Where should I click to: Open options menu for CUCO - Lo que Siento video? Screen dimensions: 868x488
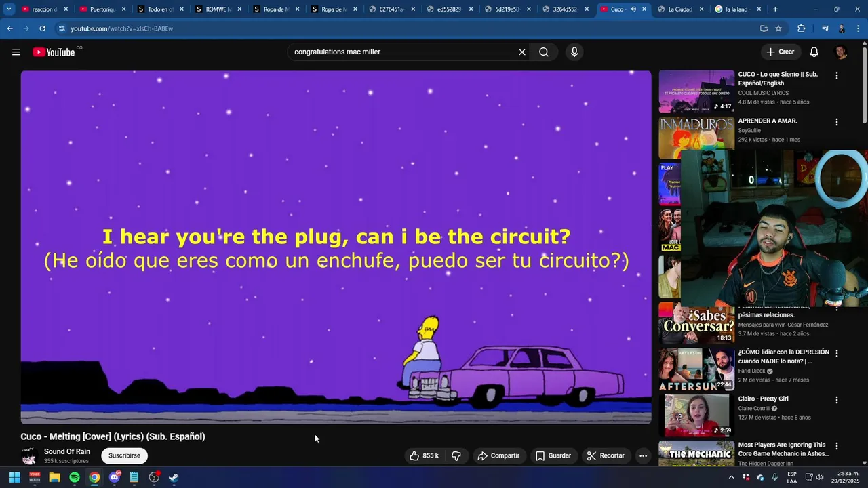pyautogui.click(x=836, y=76)
